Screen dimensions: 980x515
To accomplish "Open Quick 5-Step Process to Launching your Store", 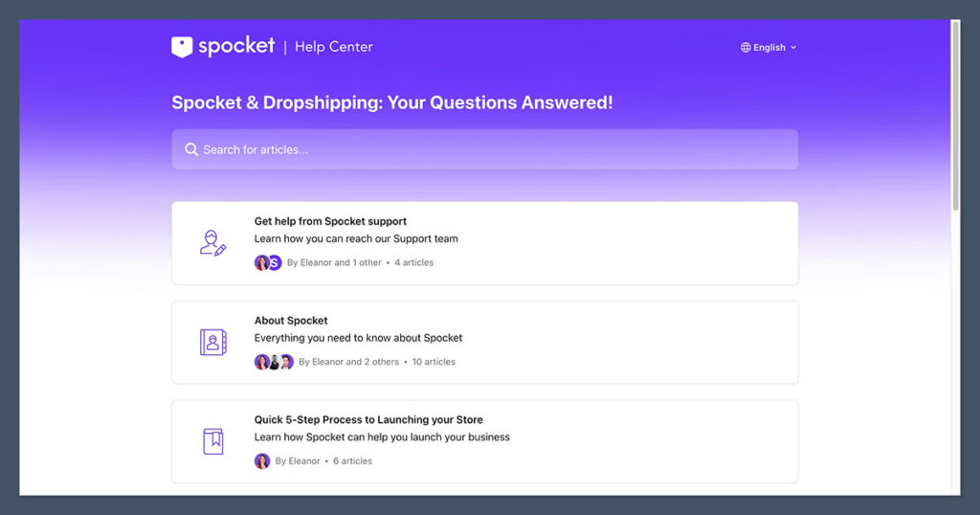I will click(x=368, y=420).
